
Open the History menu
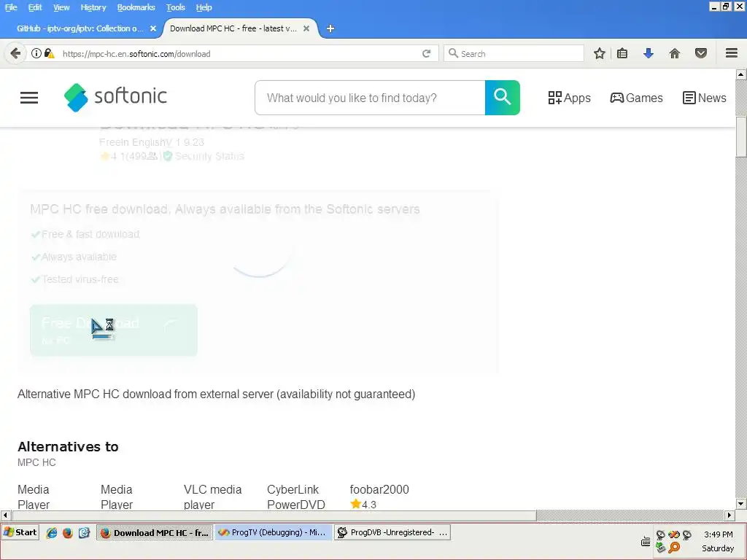click(x=93, y=7)
